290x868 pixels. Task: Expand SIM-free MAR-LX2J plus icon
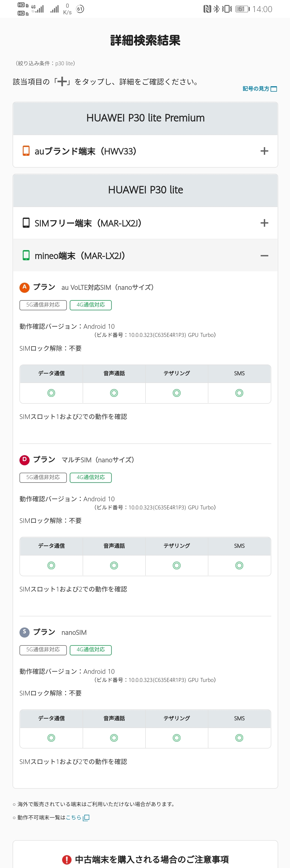(x=264, y=223)
